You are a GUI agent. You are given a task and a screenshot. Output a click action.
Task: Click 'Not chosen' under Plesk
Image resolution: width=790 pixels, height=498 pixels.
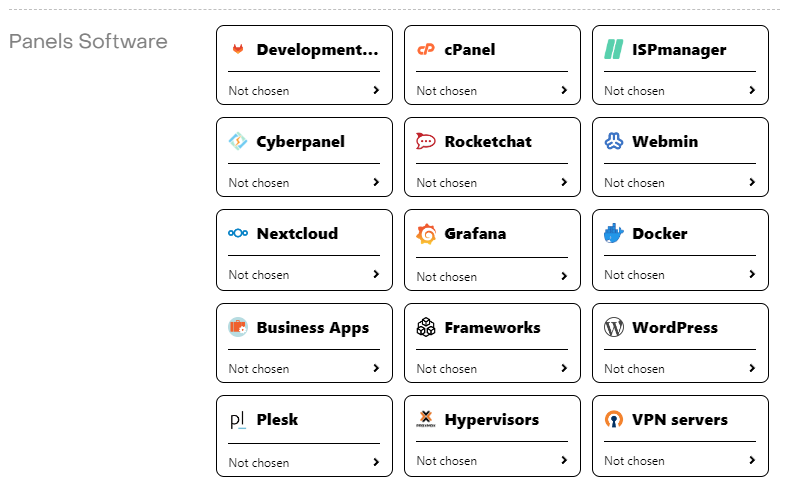[x=258, y=463]
